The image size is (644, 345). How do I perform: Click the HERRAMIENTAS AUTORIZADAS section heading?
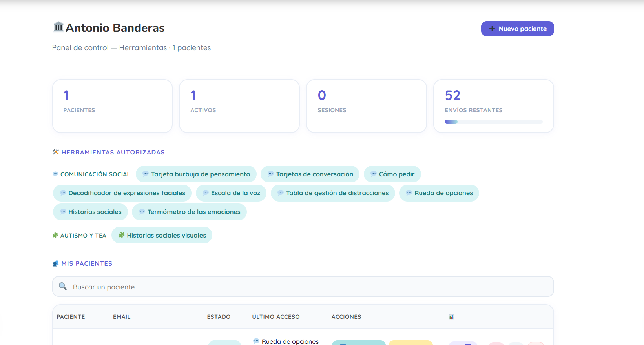pos(113,152)
